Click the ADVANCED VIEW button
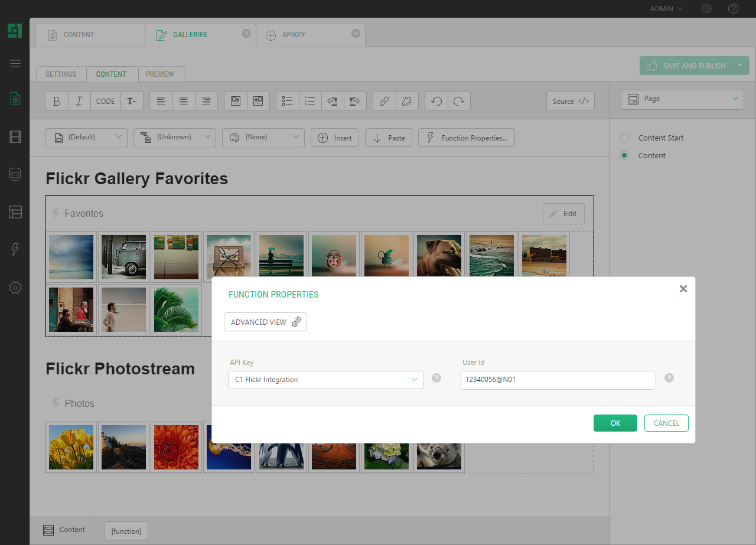The width and height of the screenshot is (756, 545). pyautogui.click(x=265, y=322)
